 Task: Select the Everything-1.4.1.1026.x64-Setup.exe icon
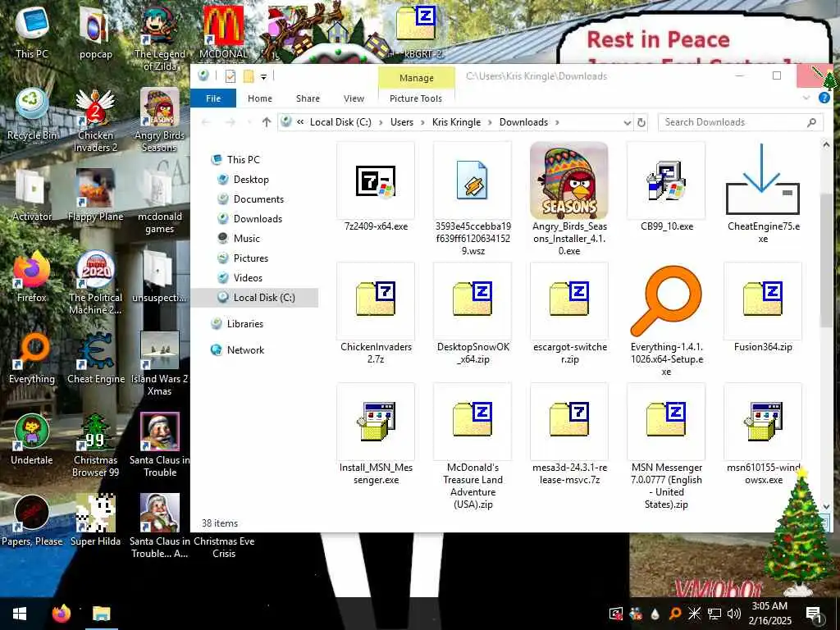tap(666, 301)
